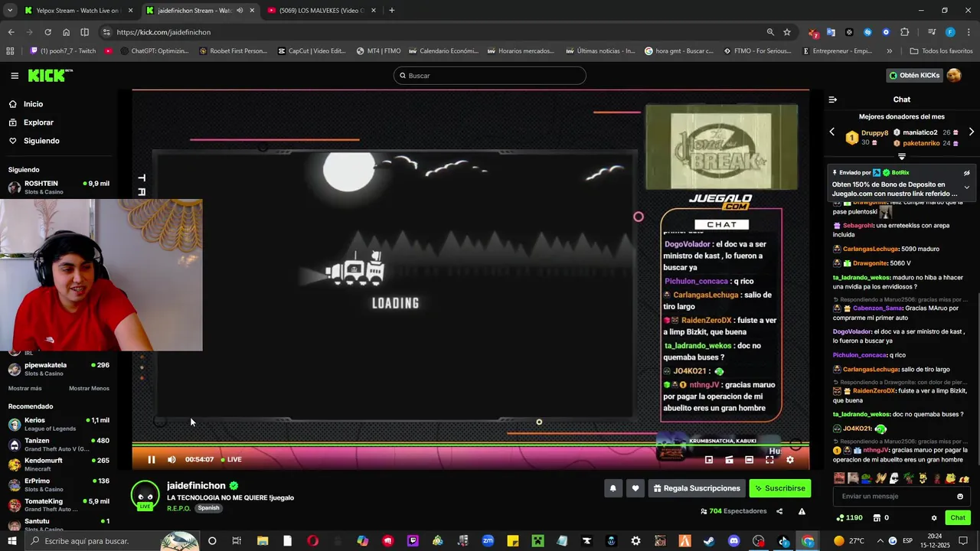980x551 pixels.
Task: Open user profile avatar menu
Action: point(954,75)
